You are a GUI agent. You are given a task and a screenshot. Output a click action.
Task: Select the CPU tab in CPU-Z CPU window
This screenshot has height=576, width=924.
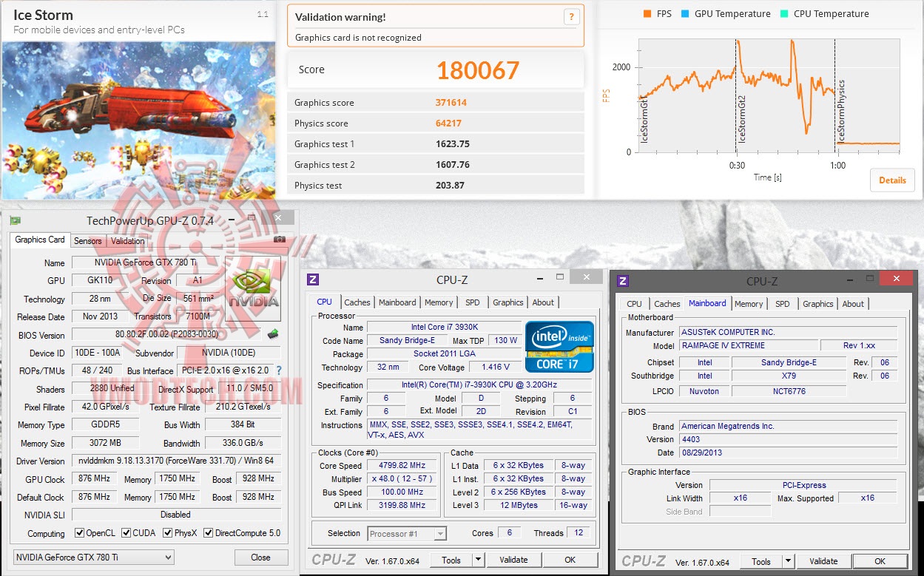[x=324, y=302]
